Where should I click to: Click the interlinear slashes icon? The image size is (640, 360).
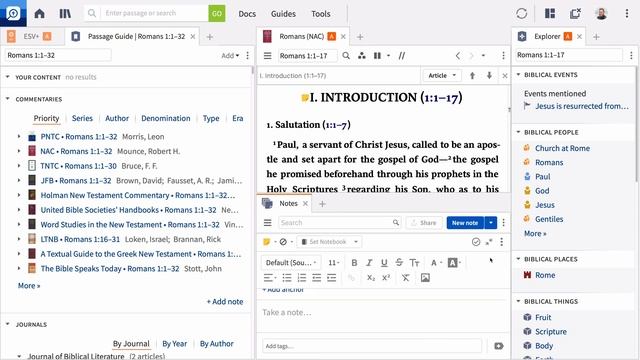click(402, 56)
